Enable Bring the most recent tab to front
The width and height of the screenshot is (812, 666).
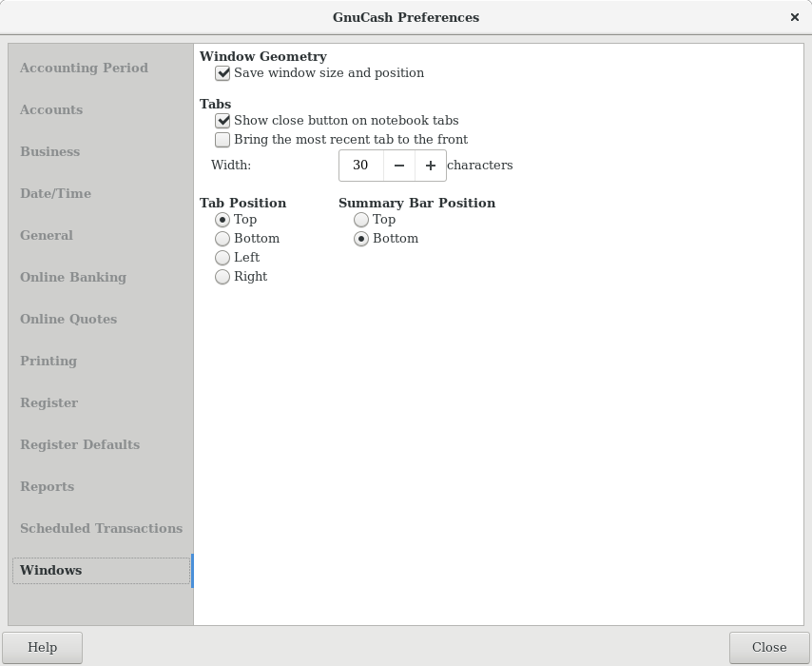(x=341, y=140)
